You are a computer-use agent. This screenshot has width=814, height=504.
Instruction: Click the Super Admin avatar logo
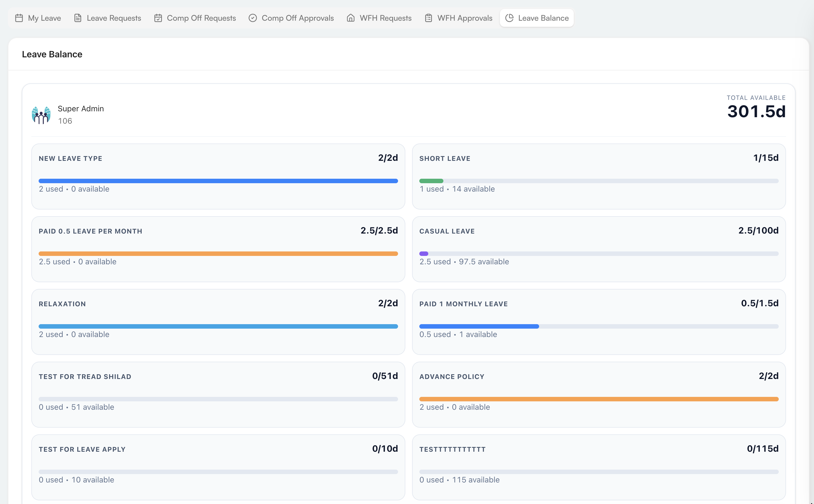(41, 115)
